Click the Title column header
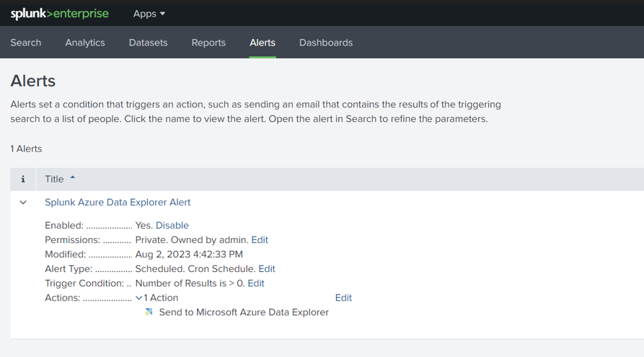Viewport: 644px width, 357px height. click(54, 179)
